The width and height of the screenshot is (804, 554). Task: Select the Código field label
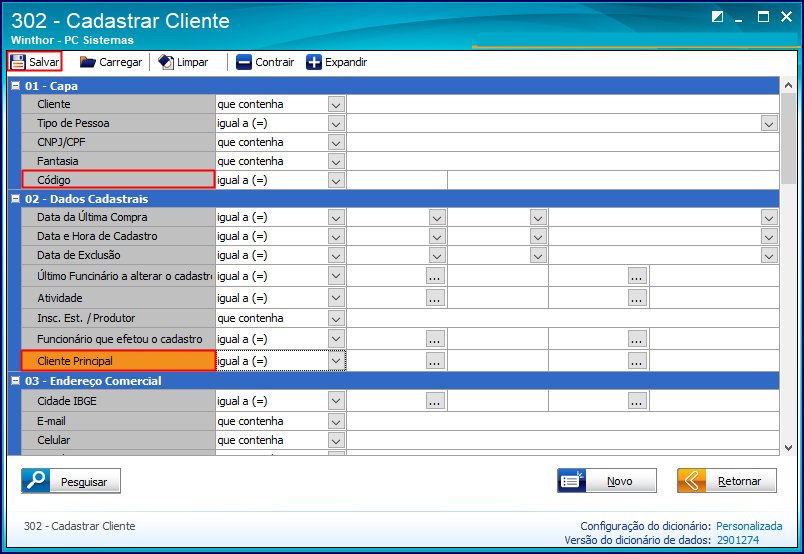(x=118, y=180)
